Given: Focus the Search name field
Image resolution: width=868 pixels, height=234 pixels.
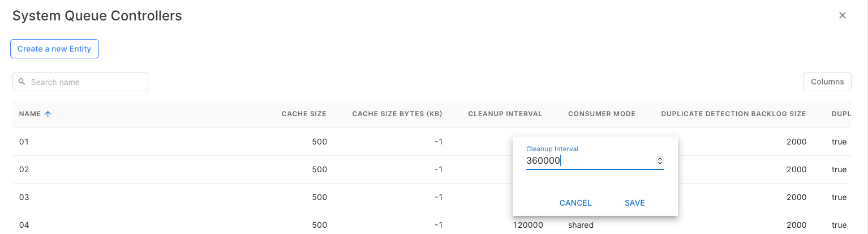Looking at the screenshot, I should (85, 82).
